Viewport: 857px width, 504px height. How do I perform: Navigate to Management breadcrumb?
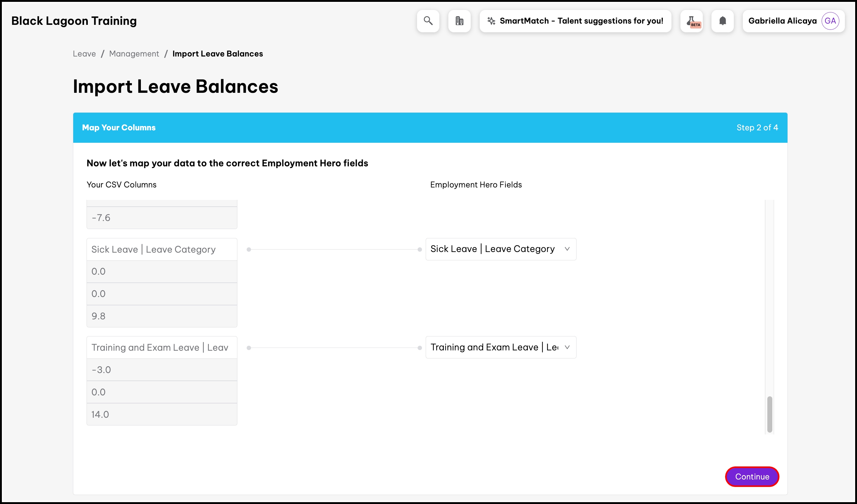[x=134, y=54]
